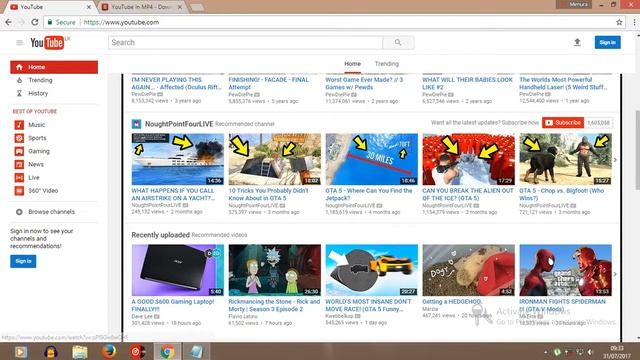The width and height of the screenshot is (640, 360).
Task: Click the Browse channels plus icon
Action: 19,212
